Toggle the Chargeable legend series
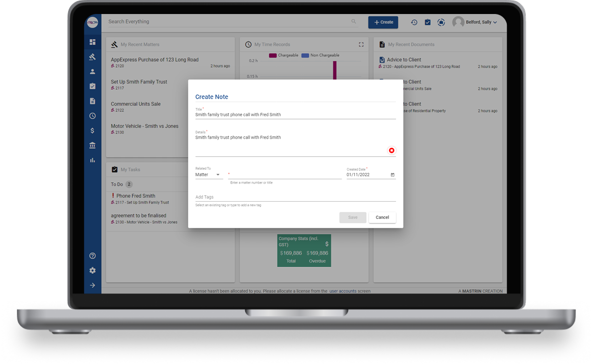 pyautogui.click(x=284, y=56)
